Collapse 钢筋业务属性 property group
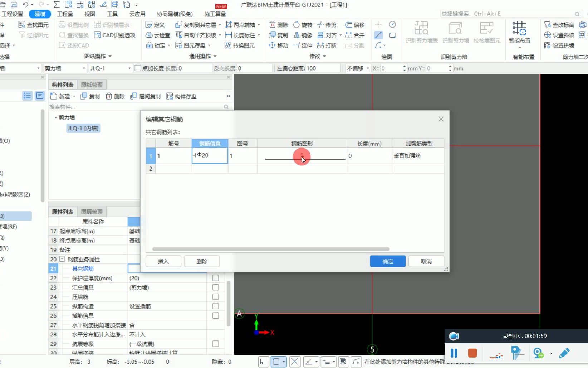This screenshot has height=368, width=588. (62, 259)
